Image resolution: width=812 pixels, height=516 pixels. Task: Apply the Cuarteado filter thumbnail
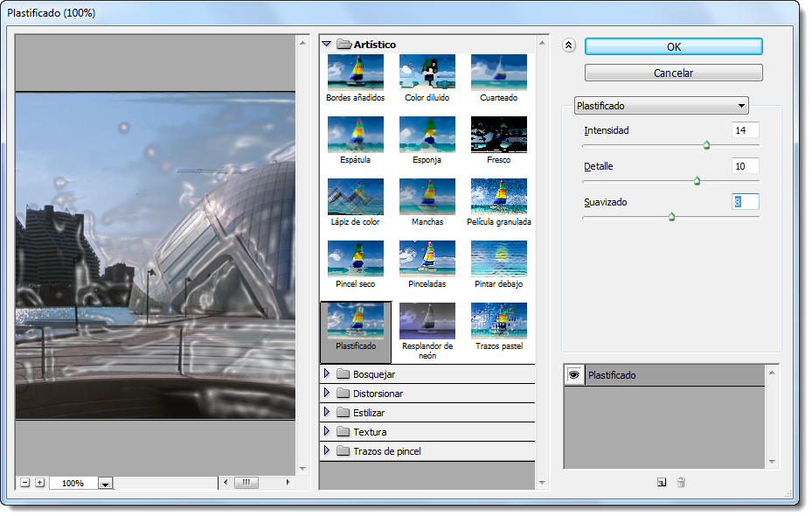pyautogui.click(x=499, y=73)
